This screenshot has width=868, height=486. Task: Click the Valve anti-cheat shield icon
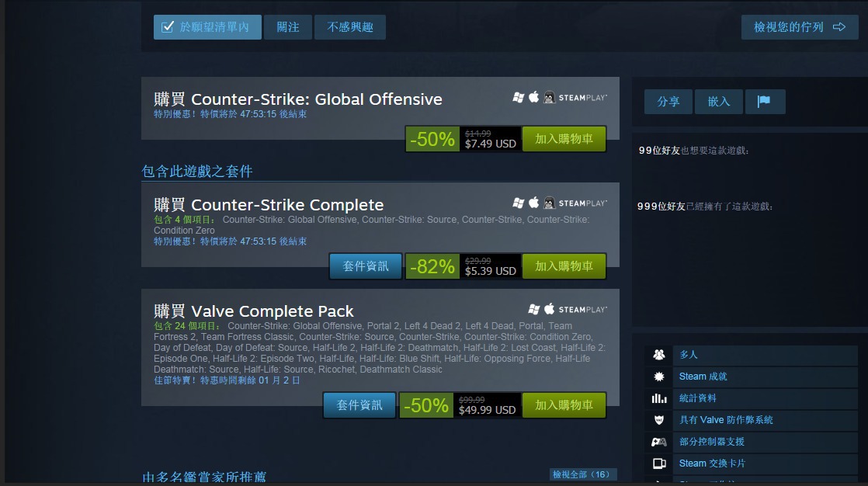[x=658, y=420]
